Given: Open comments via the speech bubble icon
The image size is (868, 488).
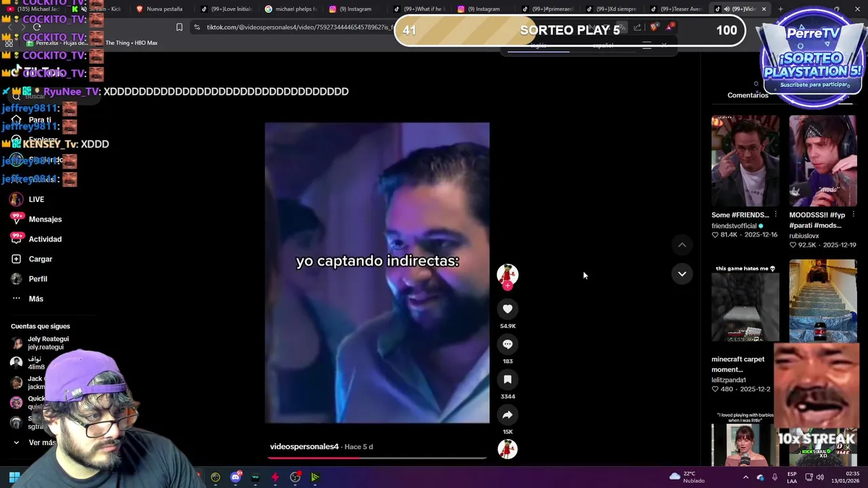Looking at the screenshot, I should point(507,344).
